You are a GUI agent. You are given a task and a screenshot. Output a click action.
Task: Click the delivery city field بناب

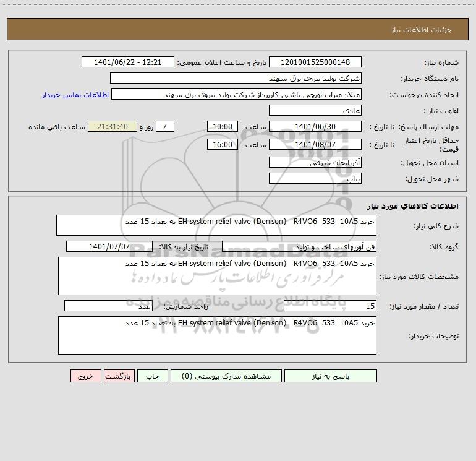[x=315, y=178]
